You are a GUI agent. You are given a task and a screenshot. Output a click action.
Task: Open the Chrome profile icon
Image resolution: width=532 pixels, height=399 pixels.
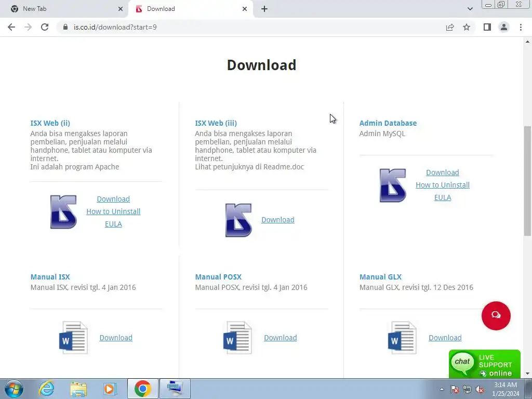click(504, 27)
